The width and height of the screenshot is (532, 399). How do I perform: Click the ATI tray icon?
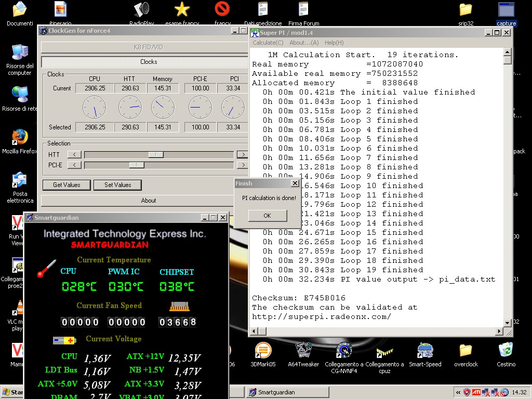(x=476, y=392)
